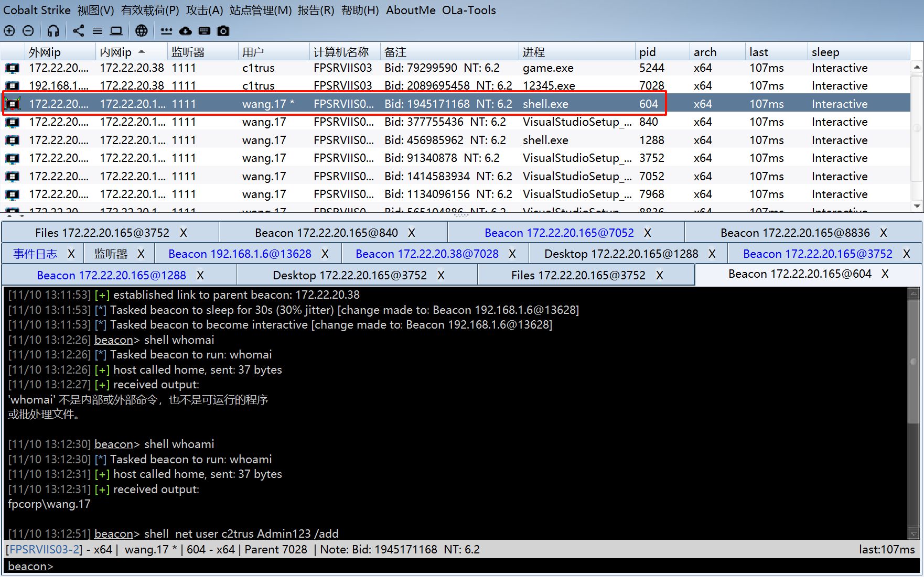Open downloaded files (cloud download icon)

click(x=185, y=31)
